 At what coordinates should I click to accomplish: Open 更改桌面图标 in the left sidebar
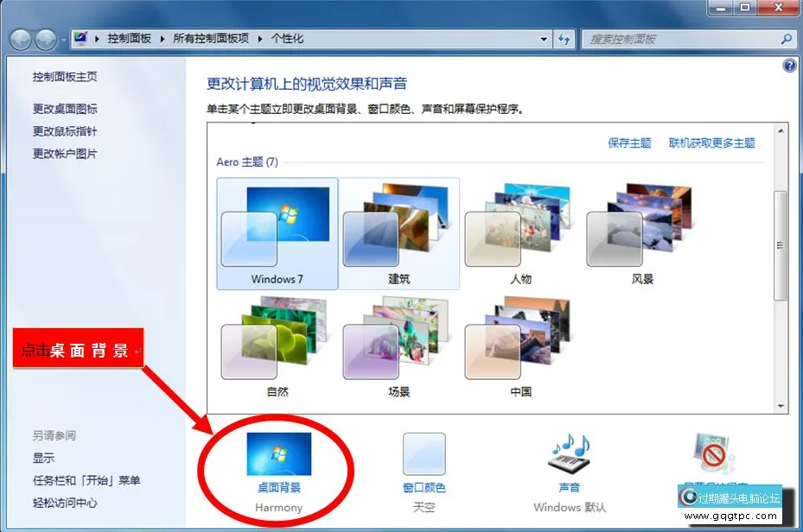(x=65, y=109)
